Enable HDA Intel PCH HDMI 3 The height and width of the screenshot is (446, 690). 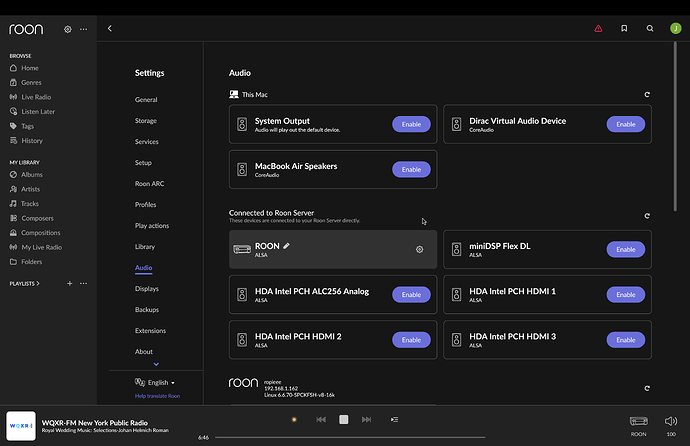(x=626, y=340)
